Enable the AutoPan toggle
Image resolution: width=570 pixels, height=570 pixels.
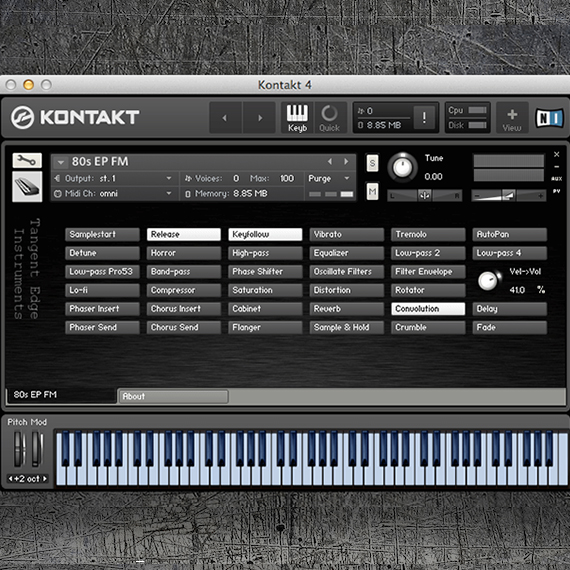pyautogui.click(x=509, y=234)
